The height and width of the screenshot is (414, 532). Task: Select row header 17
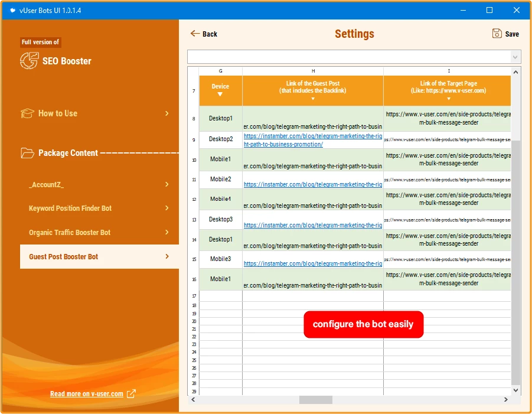point(194,296)
